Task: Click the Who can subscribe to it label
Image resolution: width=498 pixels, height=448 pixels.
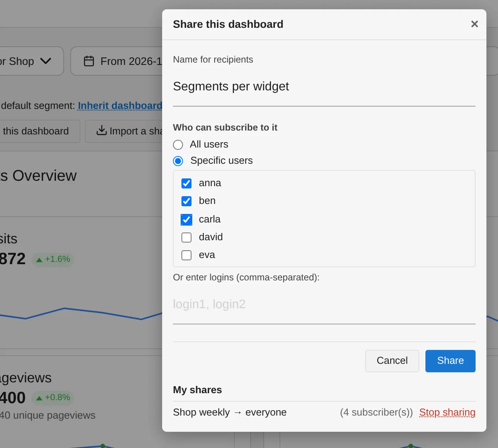Action: 225,127
